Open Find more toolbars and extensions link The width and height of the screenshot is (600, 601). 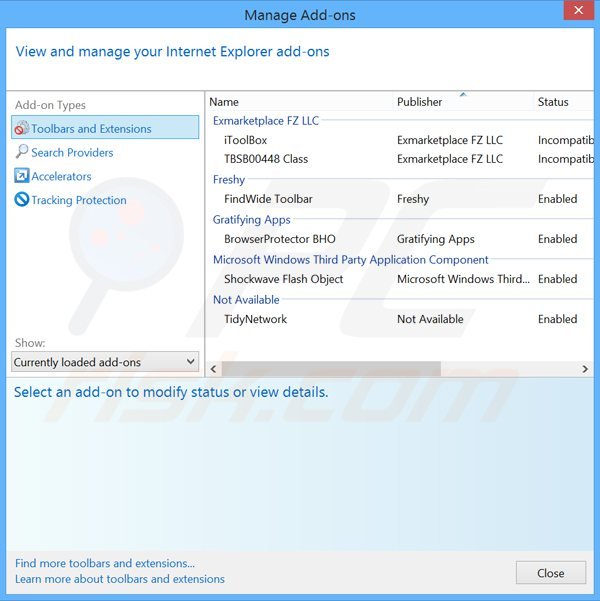[105, 563]
